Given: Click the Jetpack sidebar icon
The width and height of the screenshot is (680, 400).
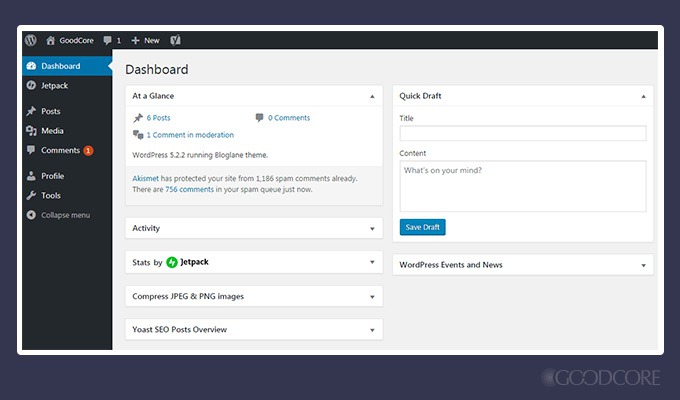Looking at the screenshot, I should 31,85.
